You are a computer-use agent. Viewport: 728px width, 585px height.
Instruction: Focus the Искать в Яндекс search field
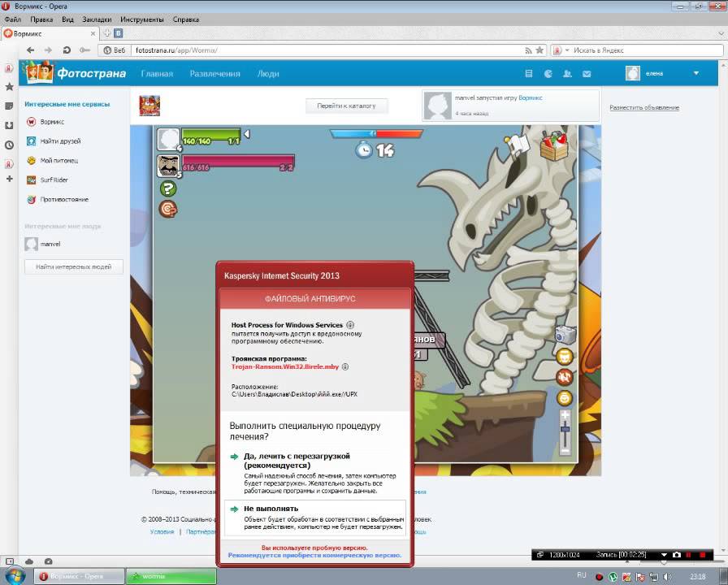646,50
